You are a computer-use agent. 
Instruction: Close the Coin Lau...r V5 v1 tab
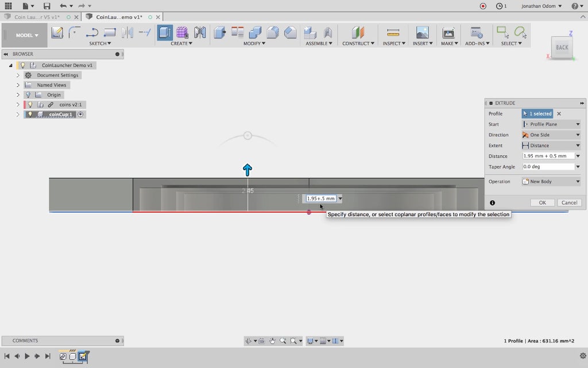click(x=76, y=17)
